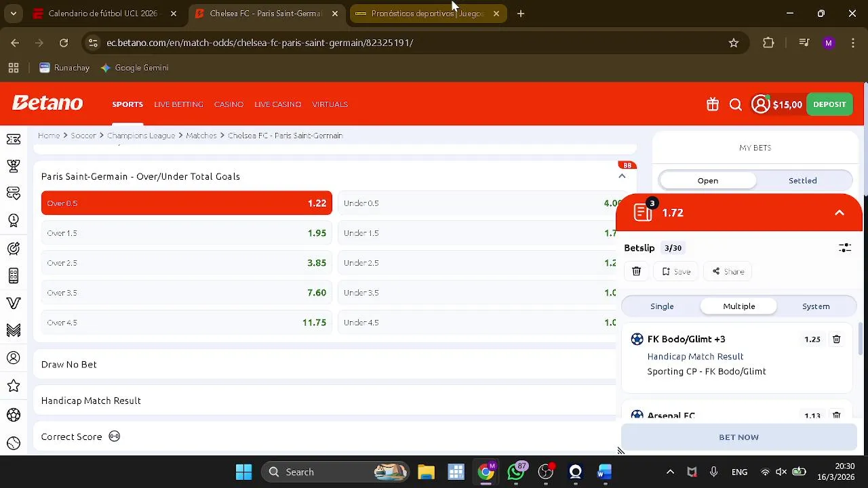Open the account avatar icon in header
The width and height of the screenshot is (868, 488).
(x=761, y=104)
